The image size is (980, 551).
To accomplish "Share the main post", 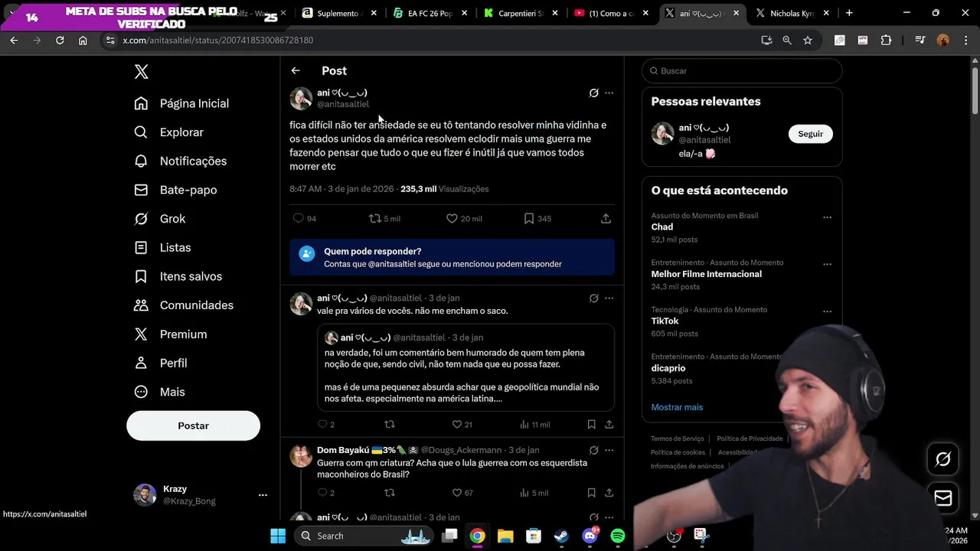I will click(x=606, y=219).
